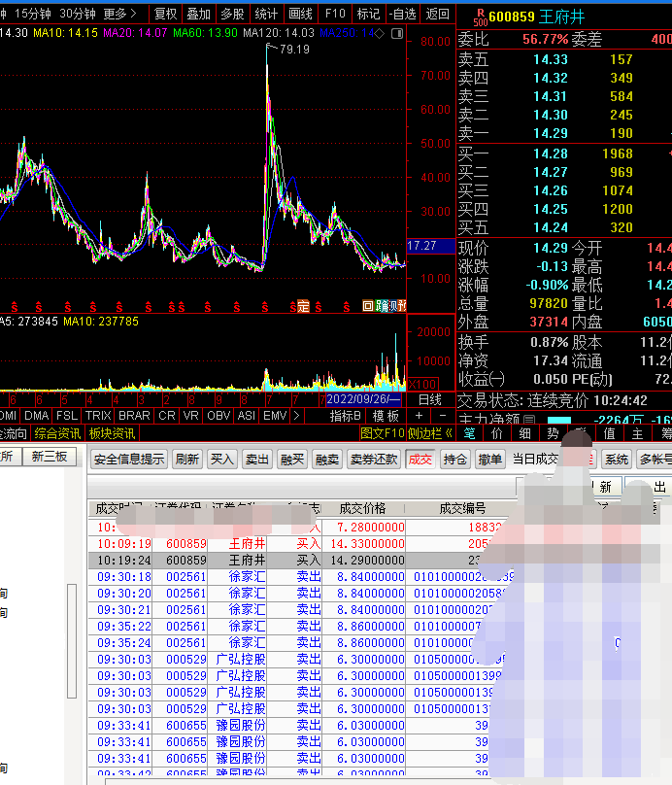
Task: Click the 回 icon at chart bottom right
Action: [x=368, y=306]
